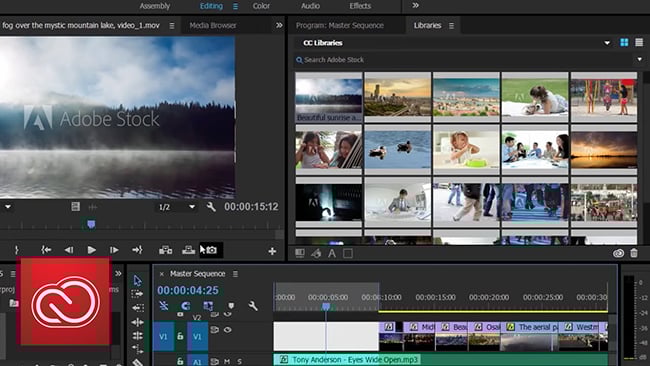Open timeline display settings wrench
This screenshot has width=650, height=366.
coord(253,306)
